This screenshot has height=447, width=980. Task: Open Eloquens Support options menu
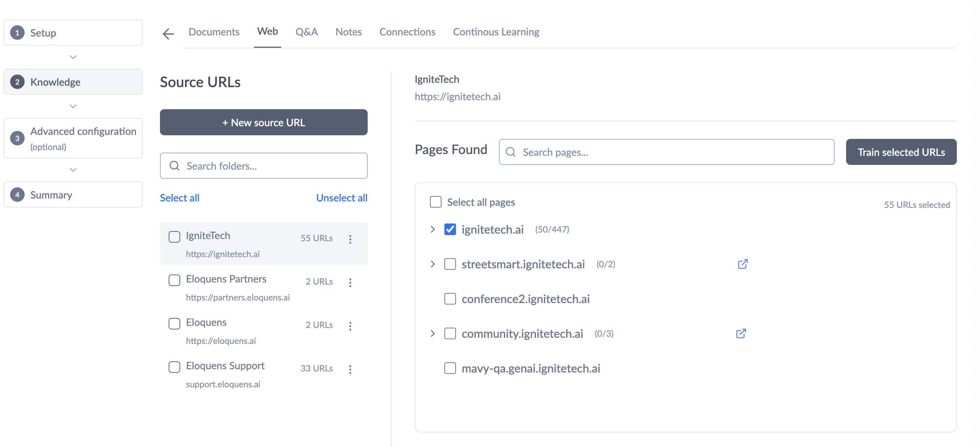click(350, 369)
